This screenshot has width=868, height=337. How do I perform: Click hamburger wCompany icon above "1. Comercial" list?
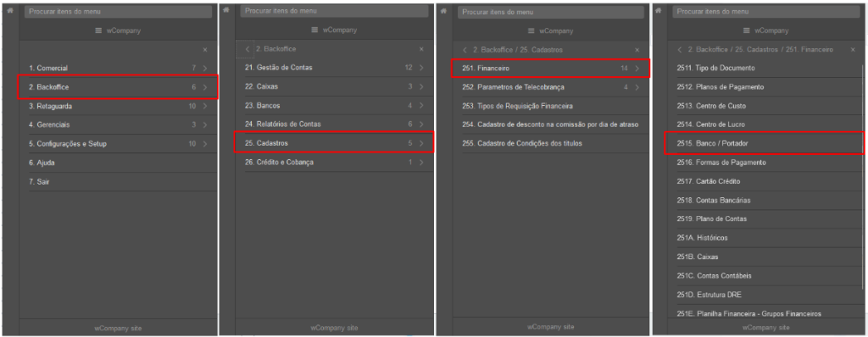click(x=98, y=31)
